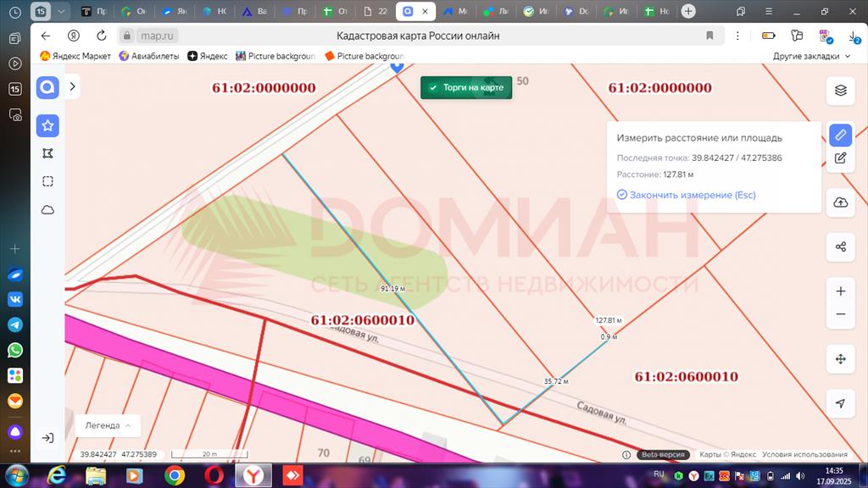Toggle fullscreen pan arrows control
Viewport: 868px width, 488px height.
tap(840, 359)
